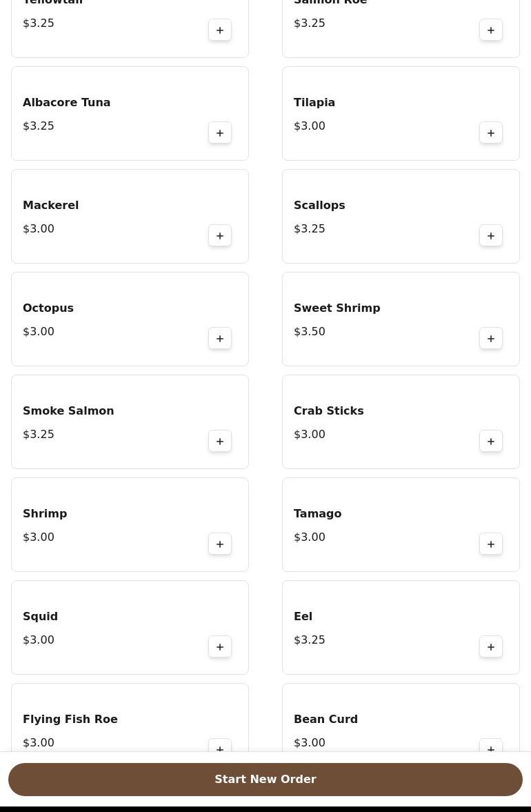The height and width of the screenshot is (812, 531).
Task: Select the Sweet Shrimp menu item name
Action: [337, 308]
